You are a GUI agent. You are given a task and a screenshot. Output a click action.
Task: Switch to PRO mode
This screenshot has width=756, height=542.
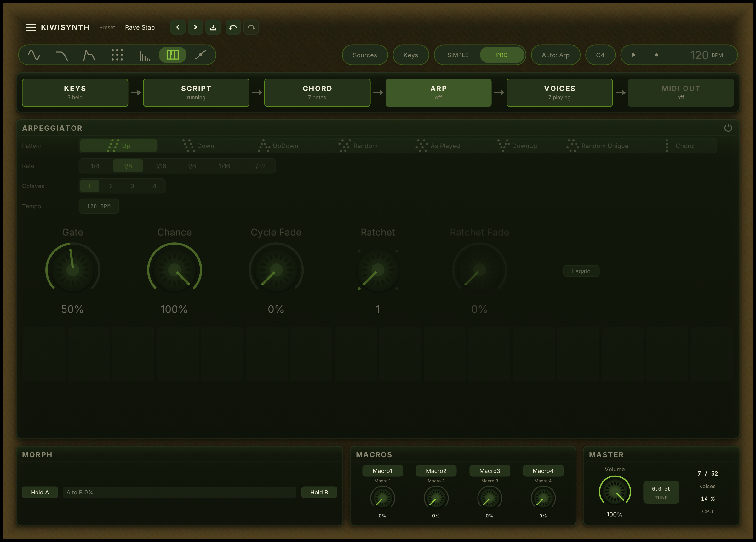502,55
